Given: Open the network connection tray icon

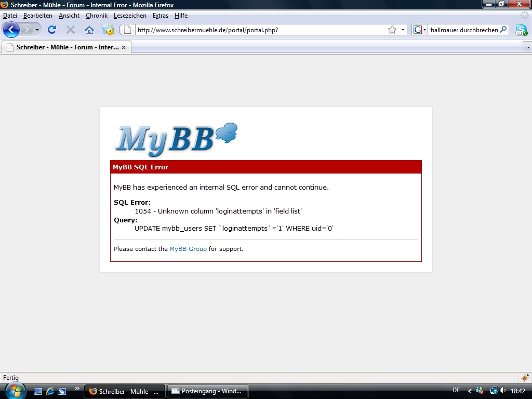Looking at the screenshot, I should (x=494, y=391).
